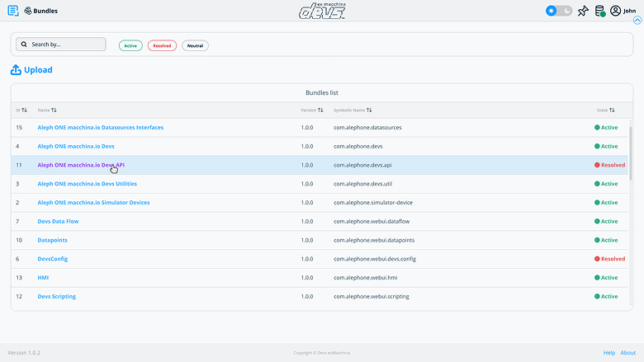644x362 pixels.
Task: Open the main menu icon at top-left
Action: tap(12, 11)
